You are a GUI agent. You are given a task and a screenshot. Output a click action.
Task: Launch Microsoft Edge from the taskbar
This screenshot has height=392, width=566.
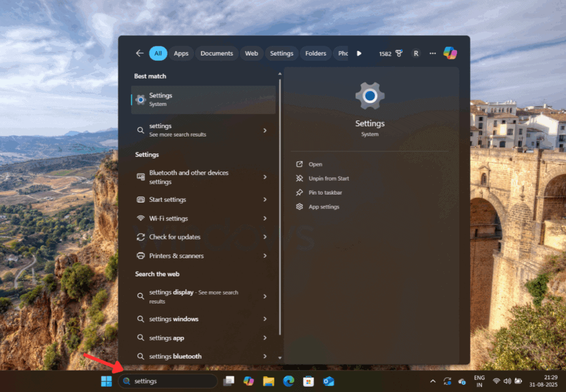coord(289,381)
